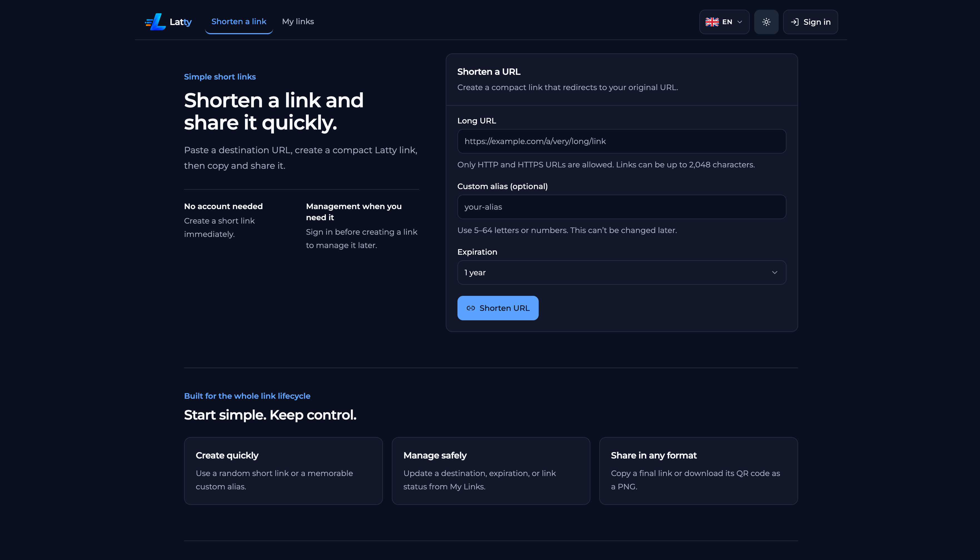Click Only HTTP and HTTPS URLs hint text

[x=606, y=165]
